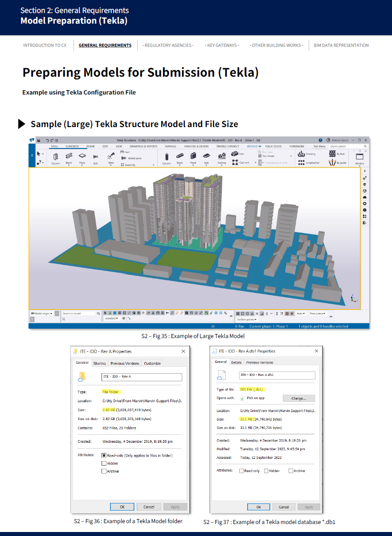This screenshot has height=536, width=392.
Task: Click the selection arrow tool at ribbon left
Action: [x=39, y=154]
